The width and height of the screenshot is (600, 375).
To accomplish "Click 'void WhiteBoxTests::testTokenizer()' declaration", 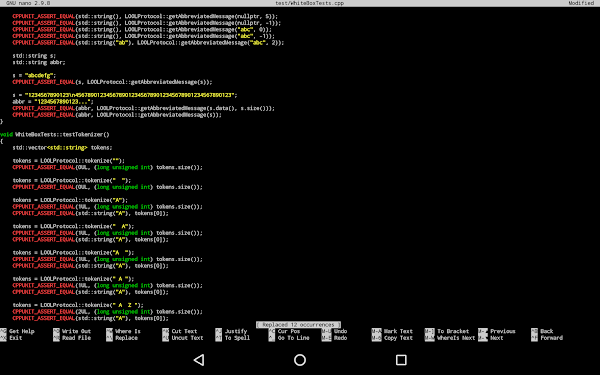I will [55, 135].
